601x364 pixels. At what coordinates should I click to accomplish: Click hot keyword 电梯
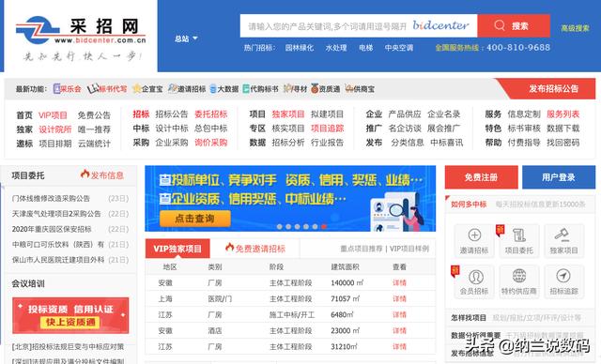[x=365, y=48]
